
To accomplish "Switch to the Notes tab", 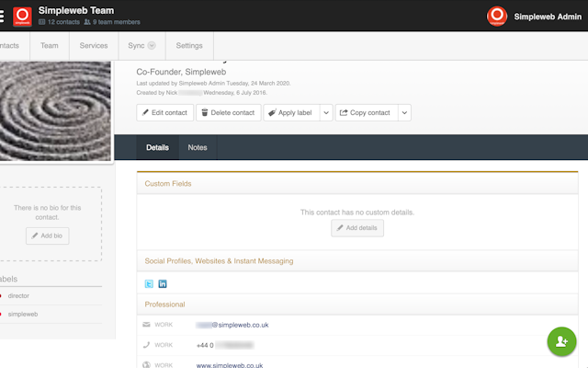I will [x=198, y=147].
